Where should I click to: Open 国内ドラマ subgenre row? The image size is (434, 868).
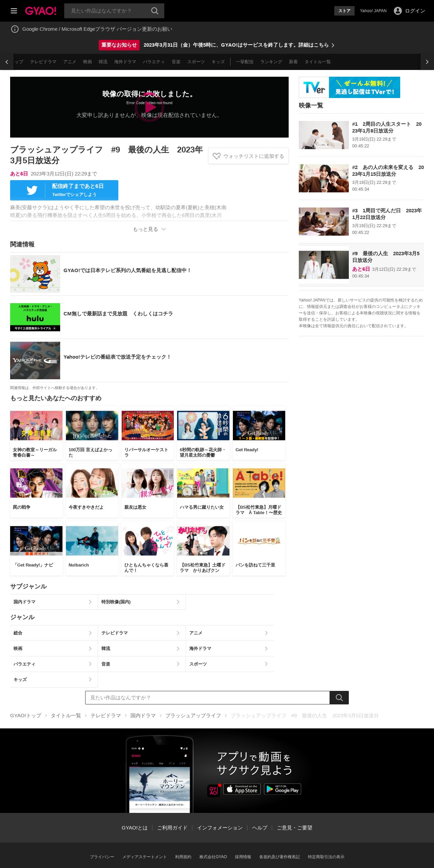(54, 602)
